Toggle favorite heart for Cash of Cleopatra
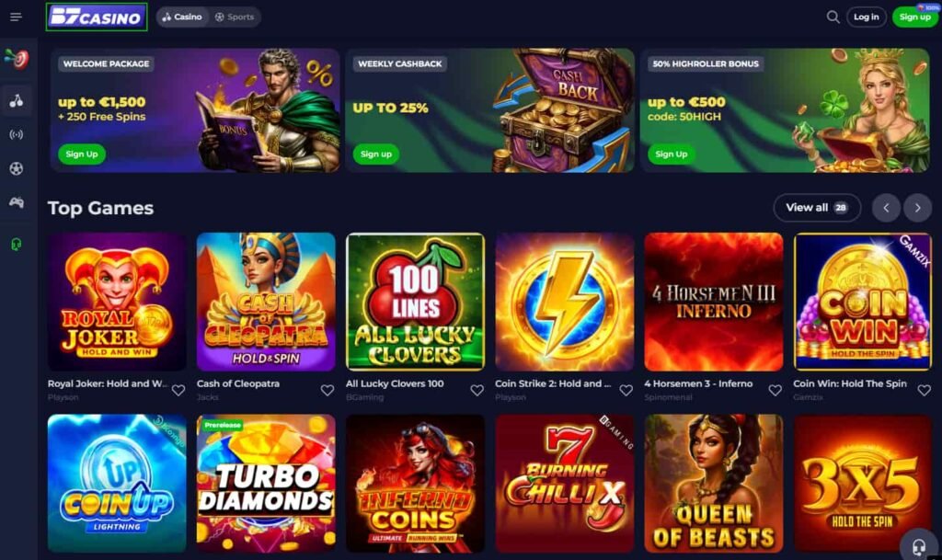942x560 pixels. 327,390
